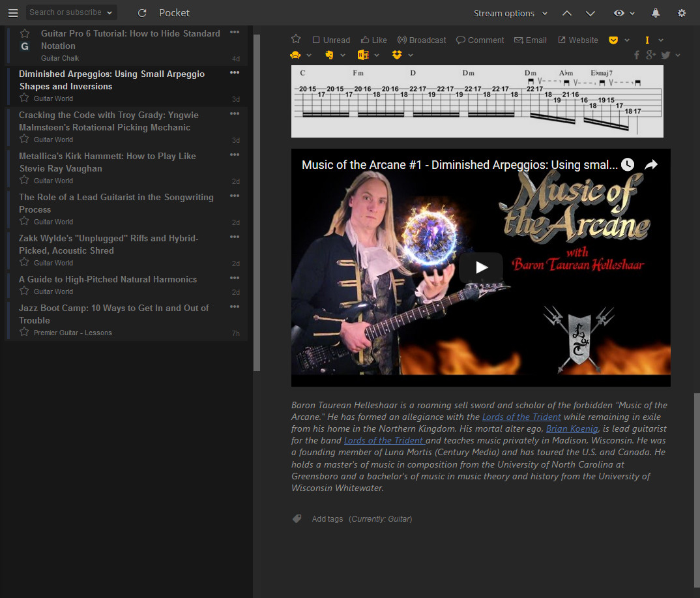Open Metallica's Kirk Hammett article
This screenshot has width=700, height=598.
coord(107,162)
